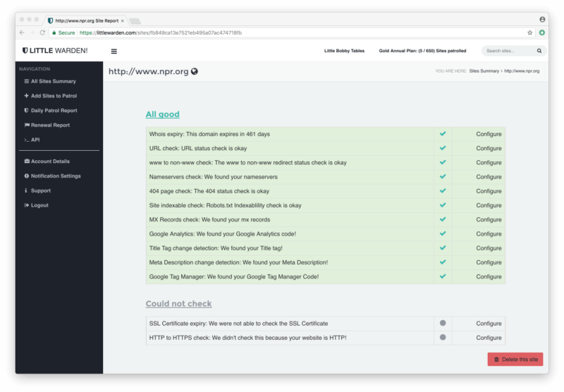Configure the SSL Certificate expiry check
This screenshot has width=564, height=392.
point(489,324)
